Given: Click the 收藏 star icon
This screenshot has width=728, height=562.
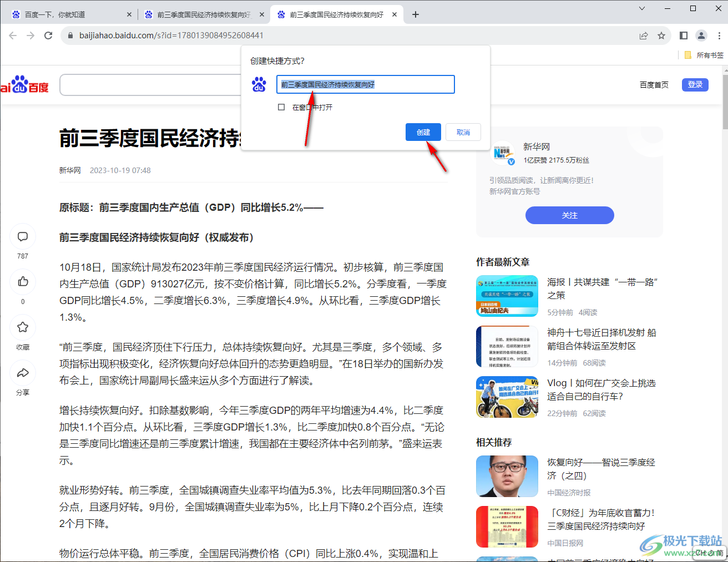Looking at the screenshot, I should coord(23,327).
